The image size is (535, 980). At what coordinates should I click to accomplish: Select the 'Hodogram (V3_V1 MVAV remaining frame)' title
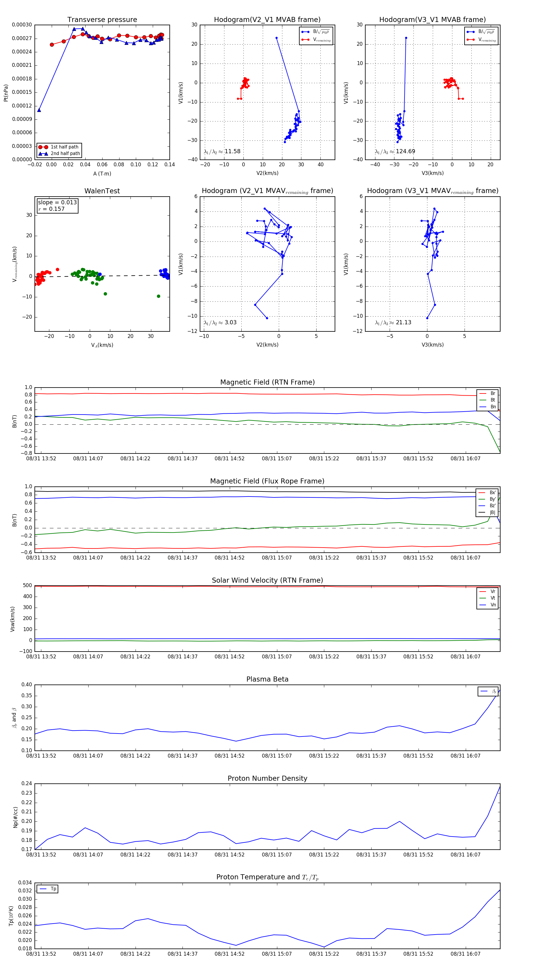click(x=432, y=191)
